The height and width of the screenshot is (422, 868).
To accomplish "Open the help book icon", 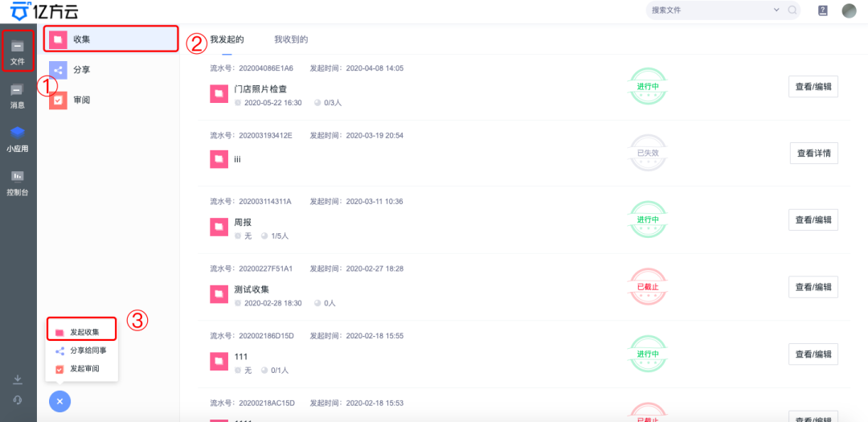I will point(822,10).
